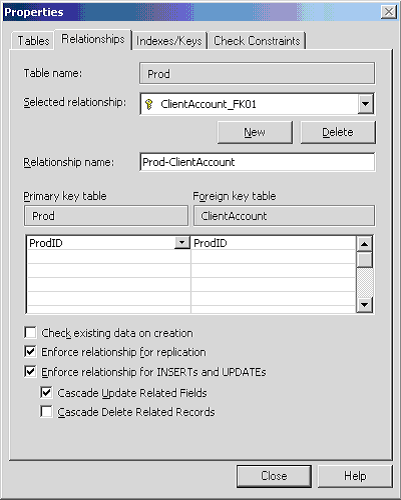401x500 pixels.
Task: Enable Cascade Delete Related Records
Action: [46, 412]
